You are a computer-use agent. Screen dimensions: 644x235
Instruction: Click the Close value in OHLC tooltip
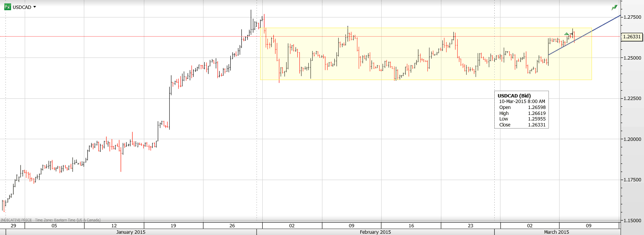[537, 125]
